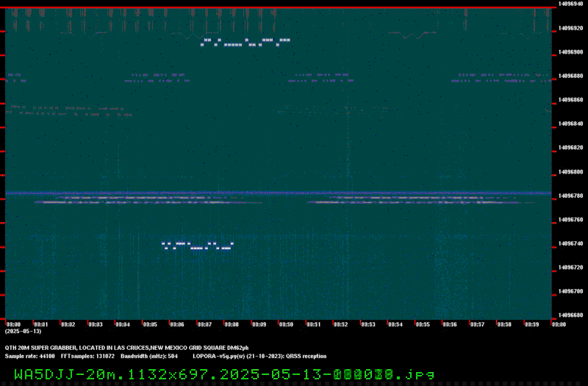Viewport: 588px width, 386px height.
Task: Click the 14096720 frequency label
Action: coord(571,268)
